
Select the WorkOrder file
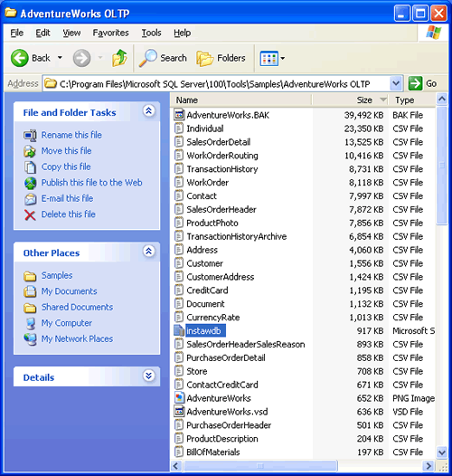click(208, 183)
